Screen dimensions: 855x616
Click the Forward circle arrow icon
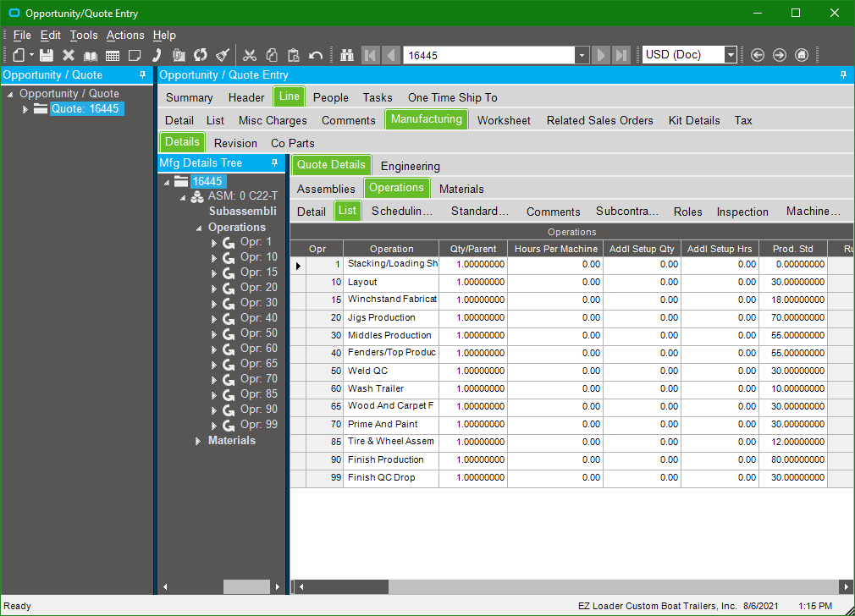pos(780,55)
